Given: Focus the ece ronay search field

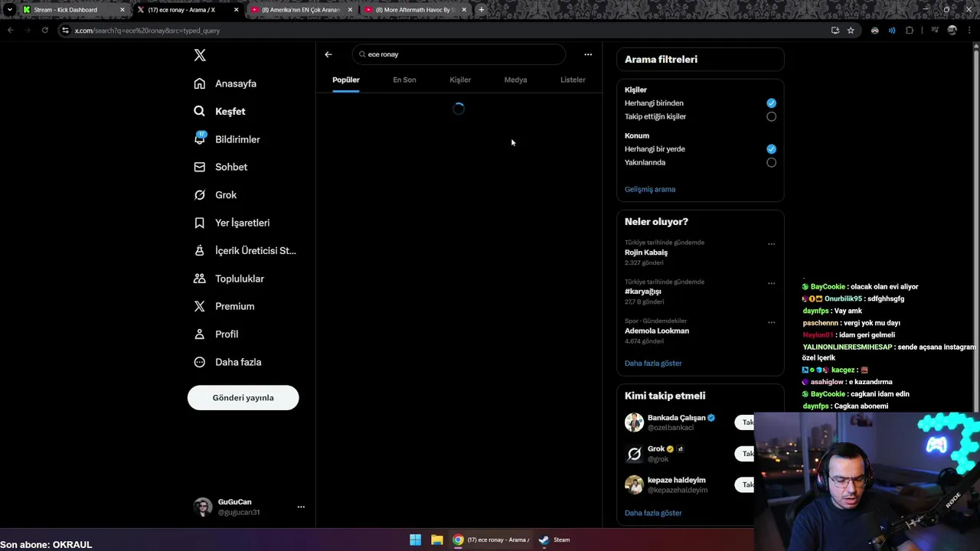Looking at the screenshot, I should [459, 54].
